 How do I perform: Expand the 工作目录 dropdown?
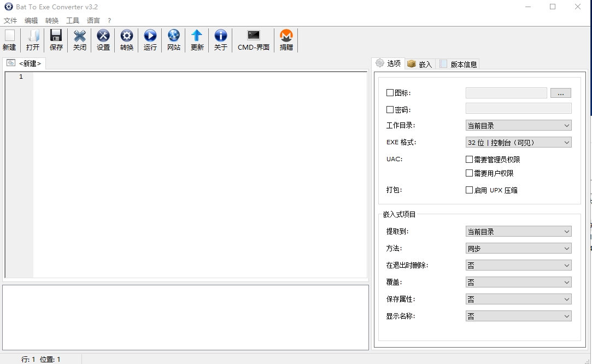coord(518,125)
